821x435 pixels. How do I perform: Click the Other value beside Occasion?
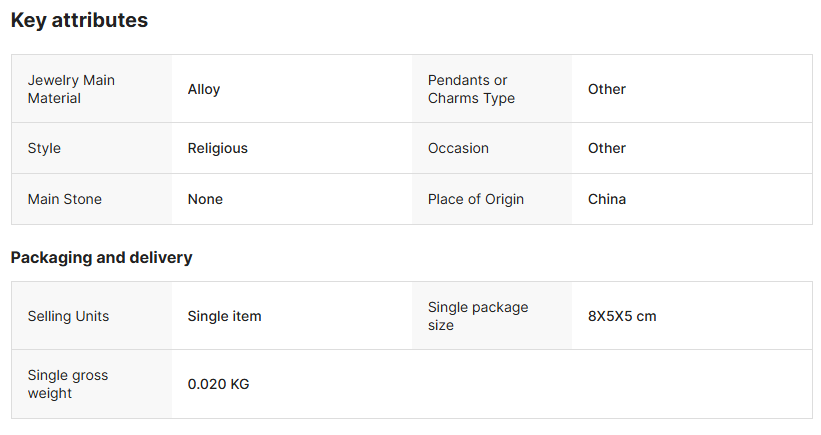pos(606,148)
